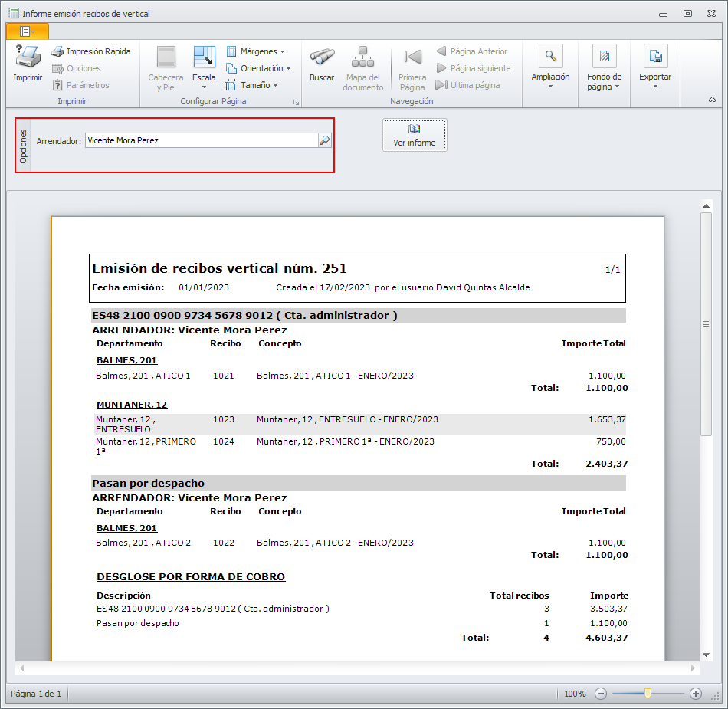Click the Opciones vertical panel tab
This screenshot has height=709, width=728.
[x=23, y=146]
